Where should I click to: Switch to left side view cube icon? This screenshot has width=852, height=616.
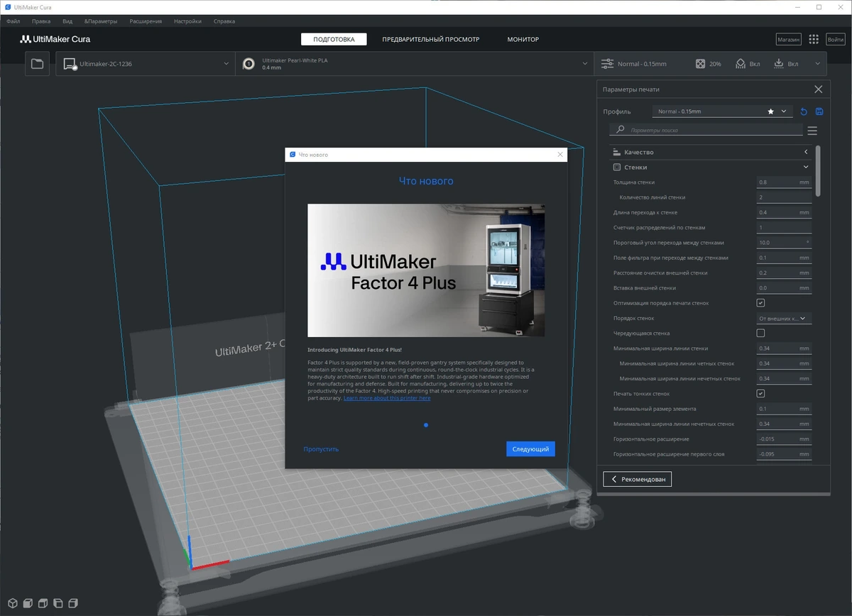tap(58, 603)
